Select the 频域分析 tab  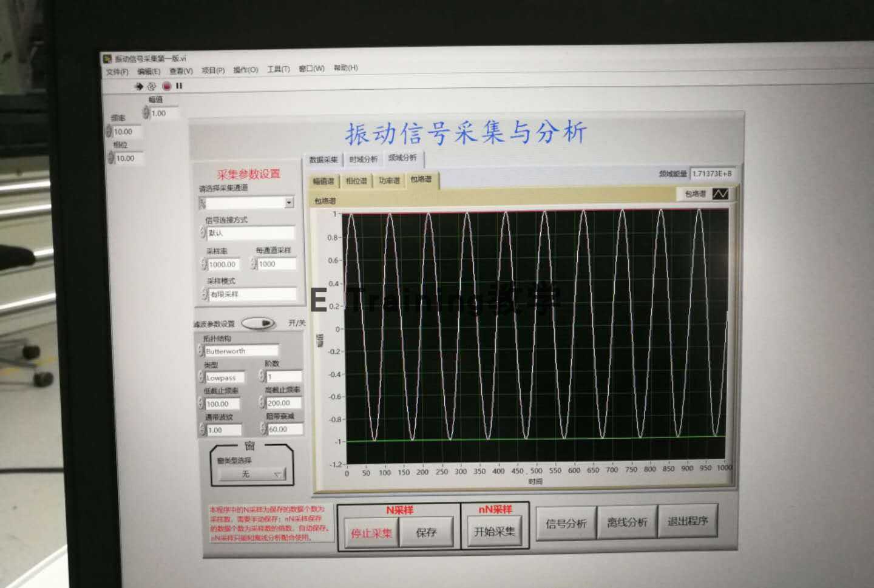point(403,158)
